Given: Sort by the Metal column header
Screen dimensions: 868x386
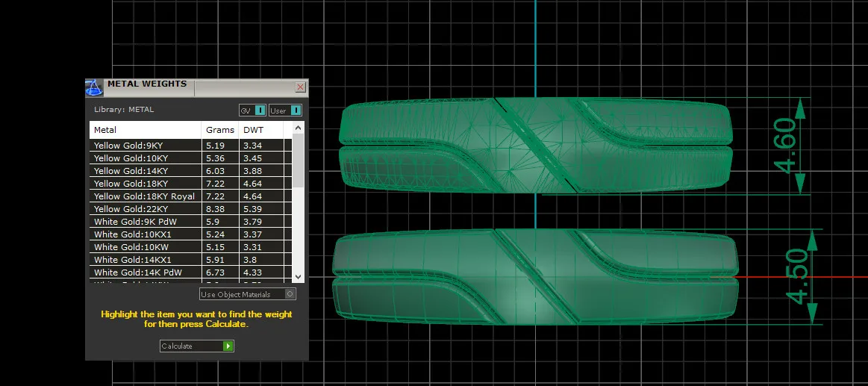Looking at the screenshot, I should click(145, 130).
